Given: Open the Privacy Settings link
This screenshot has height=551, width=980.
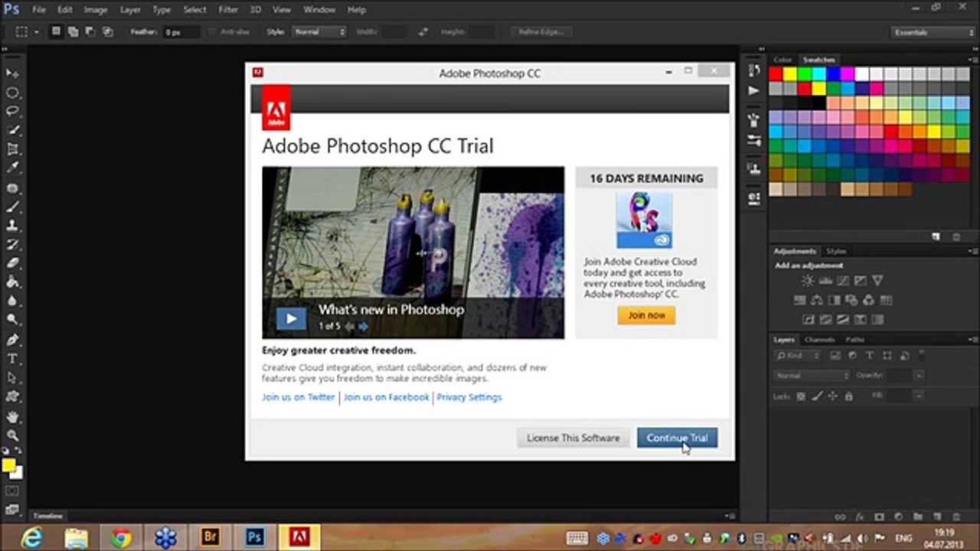Looking at the screenshot, I should [x=469, y=397].
